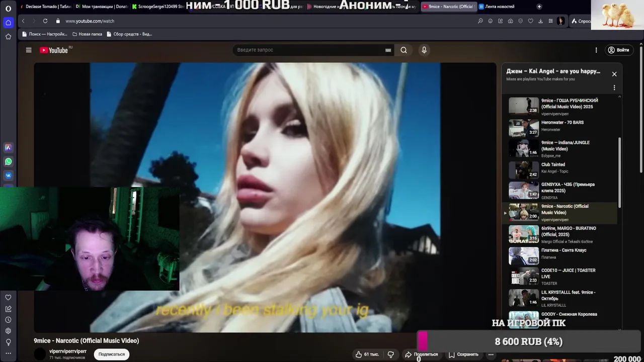This screenshot has height=362, width=644.
Task: Open browser profile avatar icon
Action: [x=560, y=21]
